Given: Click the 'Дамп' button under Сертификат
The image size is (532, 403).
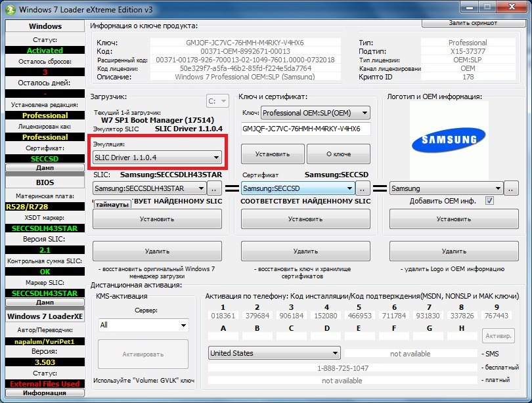Looking at the screenshot, I should coord(45,167).
